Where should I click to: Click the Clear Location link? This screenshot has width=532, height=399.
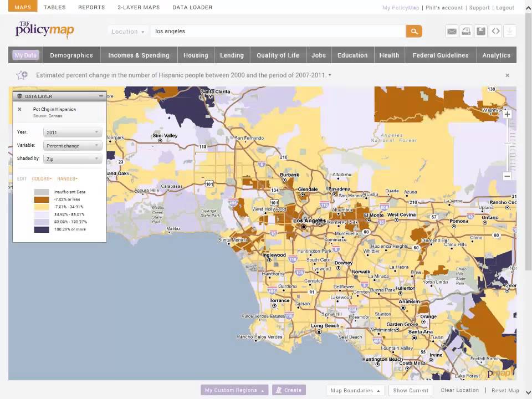point(460,390)
